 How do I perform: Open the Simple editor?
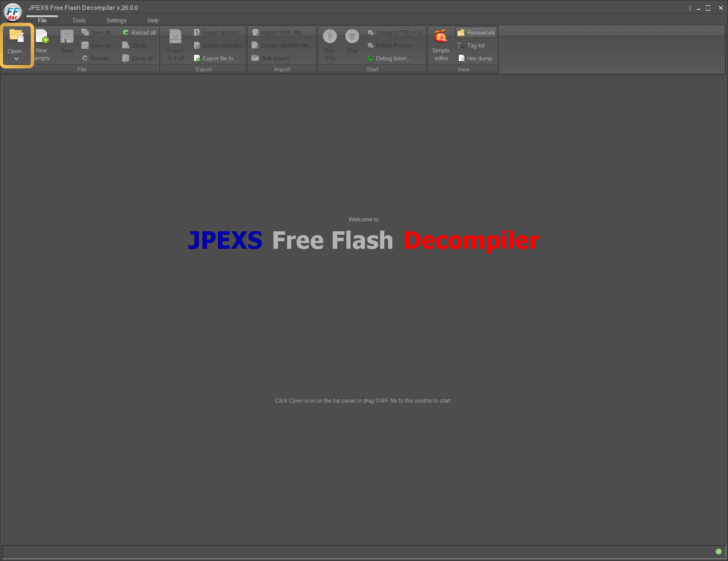tap(441, 45)
